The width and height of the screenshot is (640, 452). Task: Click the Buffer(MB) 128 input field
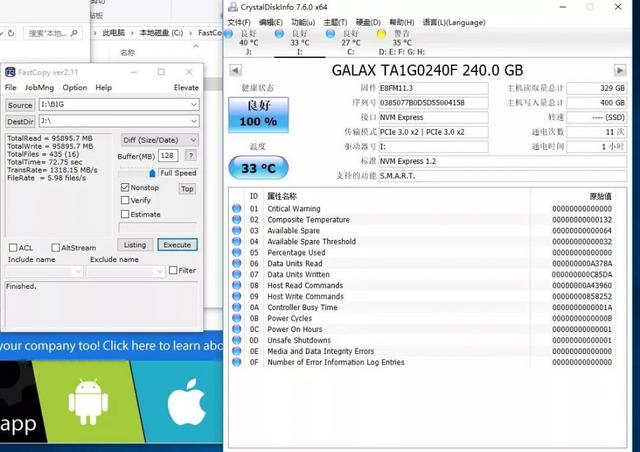(x=168, y=155)
